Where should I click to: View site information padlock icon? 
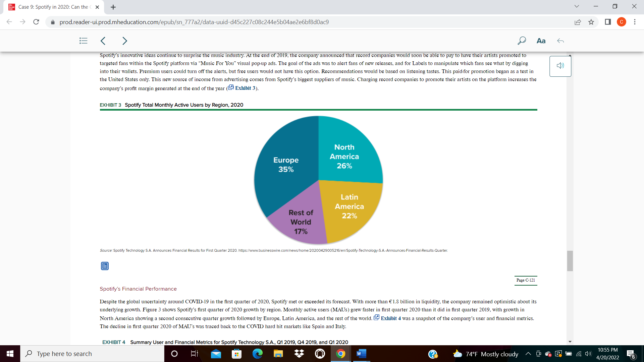pos(52,22)
